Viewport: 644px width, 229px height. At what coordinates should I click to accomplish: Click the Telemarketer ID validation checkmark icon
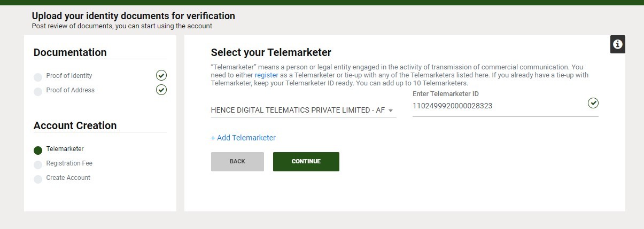click(593, 103)
